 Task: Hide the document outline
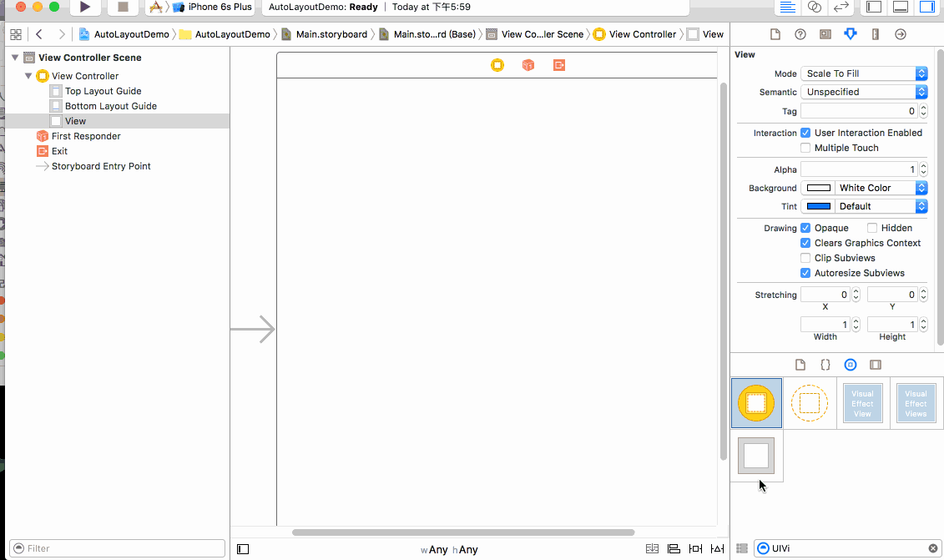click(x=243, y=549)
